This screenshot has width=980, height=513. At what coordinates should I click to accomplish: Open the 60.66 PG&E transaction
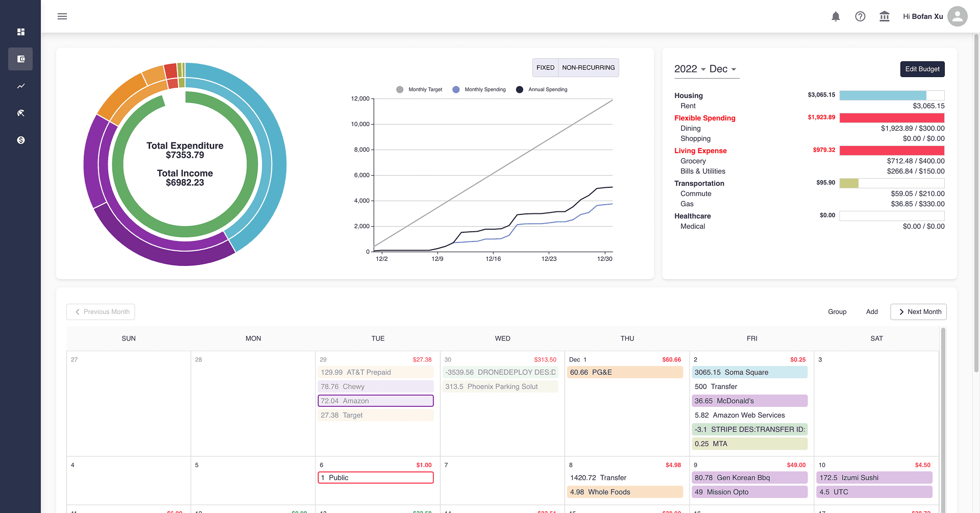(625, 372)
